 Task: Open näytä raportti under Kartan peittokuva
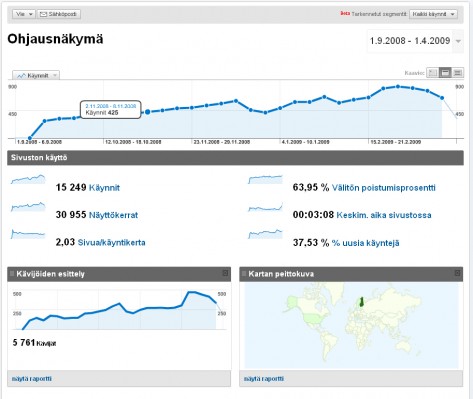tap(264, 379)
